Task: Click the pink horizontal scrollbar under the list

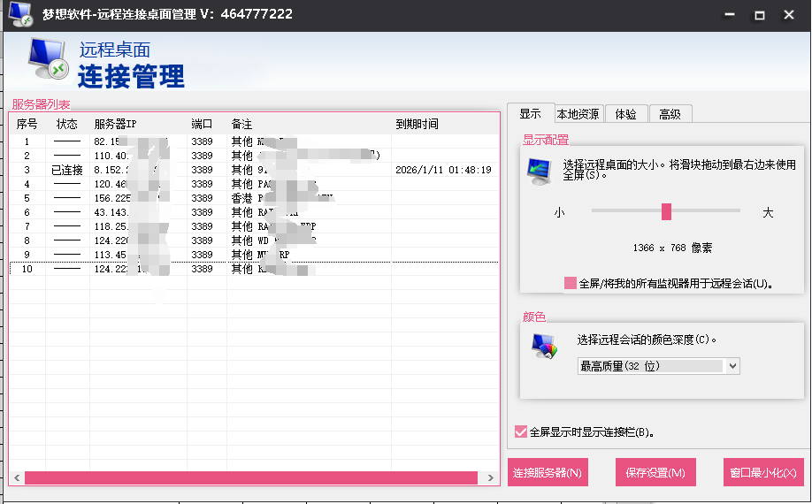Action: (250, 477)
